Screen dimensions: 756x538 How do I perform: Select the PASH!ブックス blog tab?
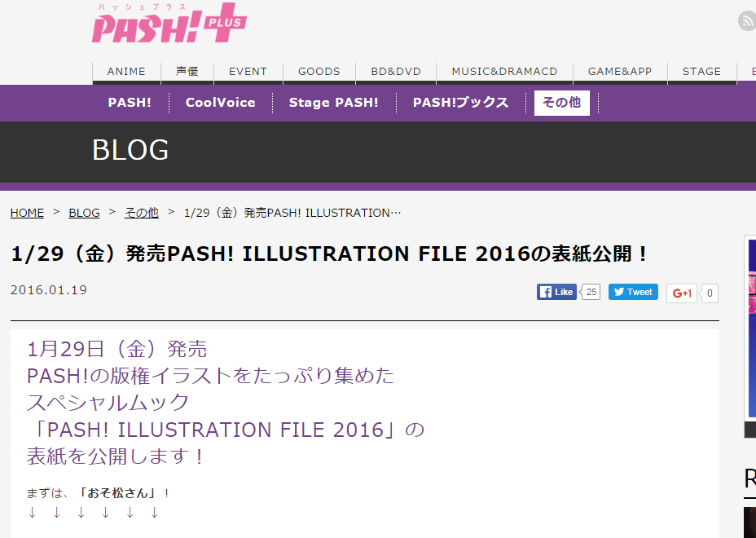[x=460, y=103]
